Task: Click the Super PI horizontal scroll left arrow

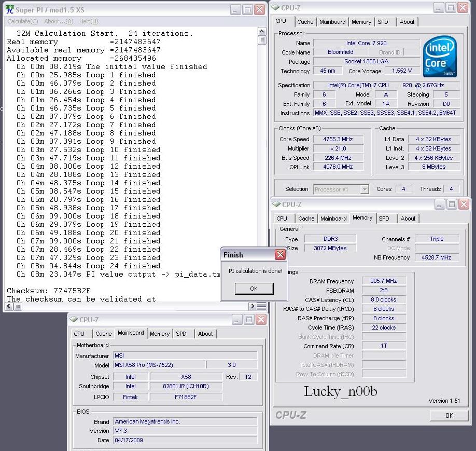Action: click(x=9, y=306)
